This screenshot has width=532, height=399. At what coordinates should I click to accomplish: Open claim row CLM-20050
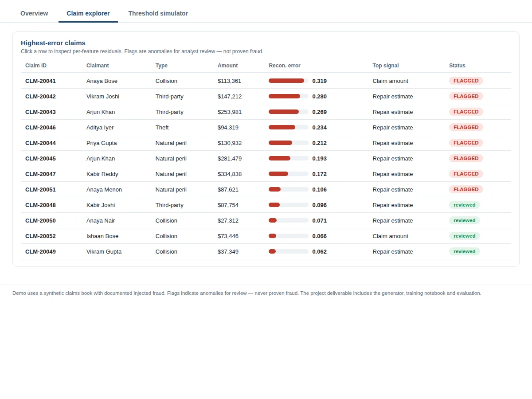coord(266,220)
